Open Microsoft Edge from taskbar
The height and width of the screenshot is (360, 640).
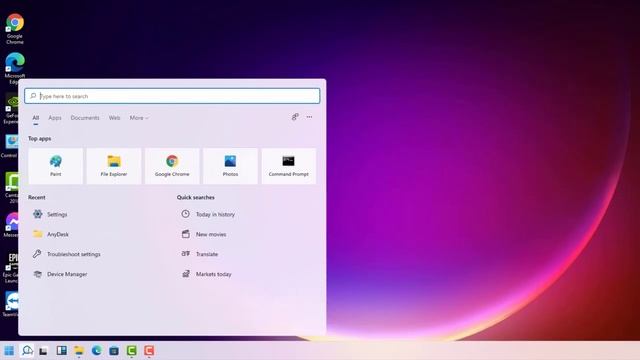click(x=97, y=351)
